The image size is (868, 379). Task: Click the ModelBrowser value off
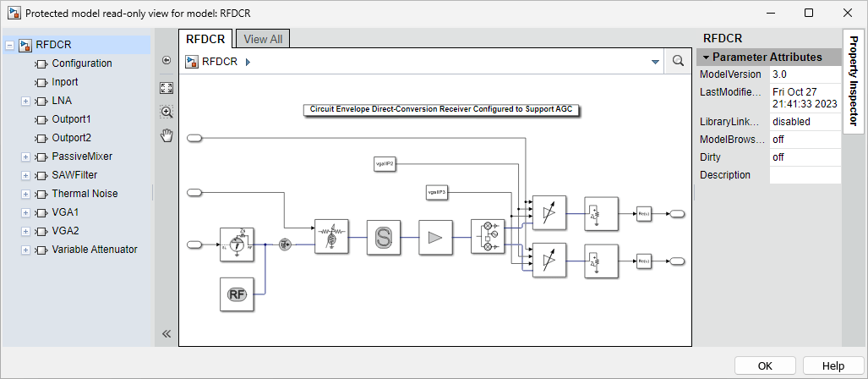[x=805, y=139]
